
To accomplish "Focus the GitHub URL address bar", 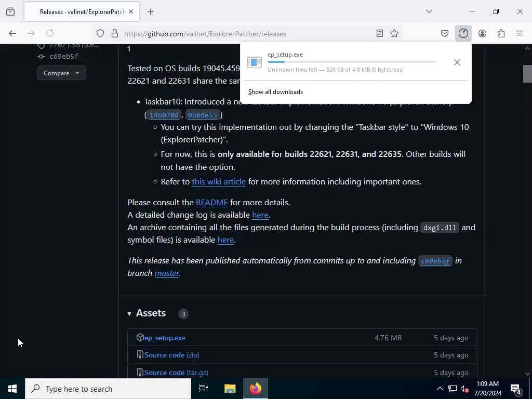I will click(x=248, y=34).
